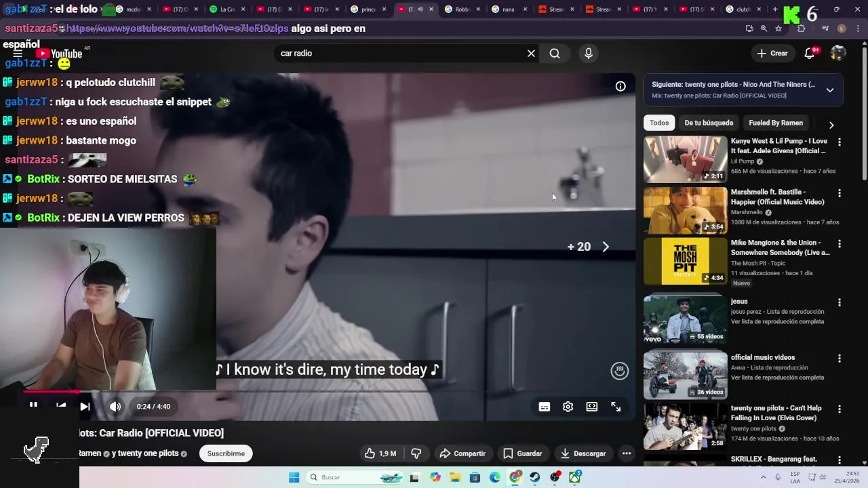The width and height of the screenshot is (868, 488).
Task: Open The Mosh Pit video thumbnail
Action: [685, 261]
